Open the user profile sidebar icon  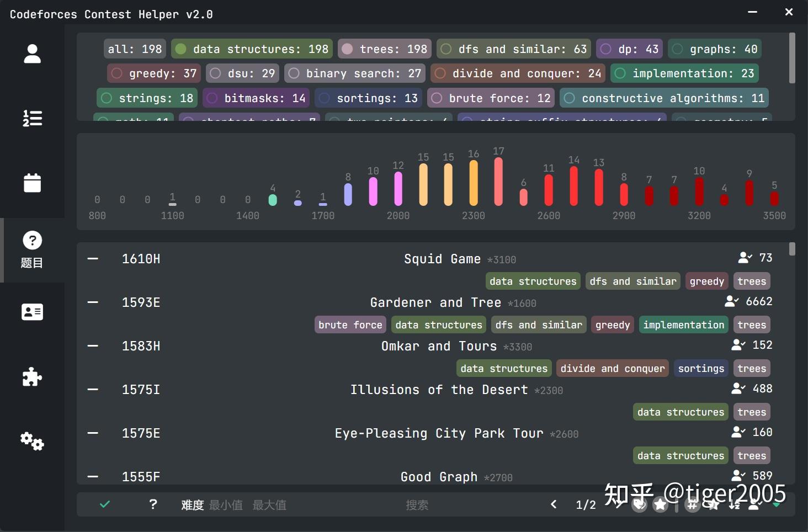click(x=32, y=53)
